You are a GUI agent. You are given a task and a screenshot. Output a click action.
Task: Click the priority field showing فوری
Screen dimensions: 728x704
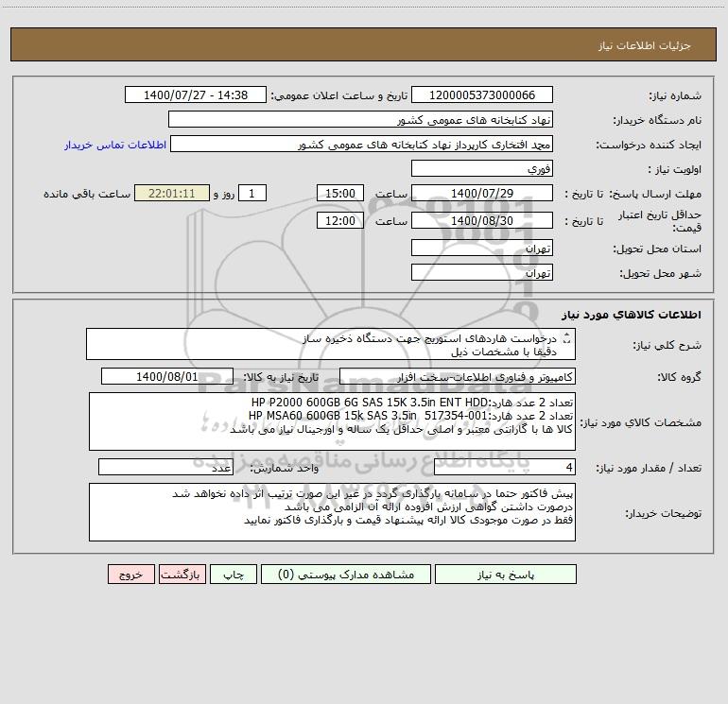482,168
